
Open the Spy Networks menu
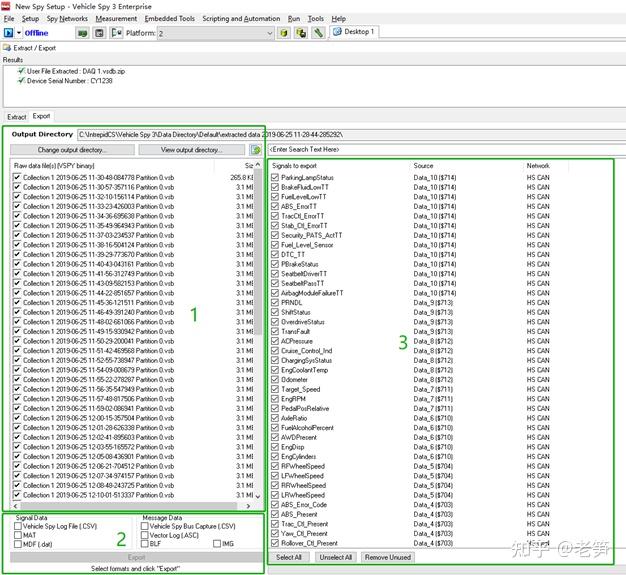pyautogui.click(x=66, y=18)
